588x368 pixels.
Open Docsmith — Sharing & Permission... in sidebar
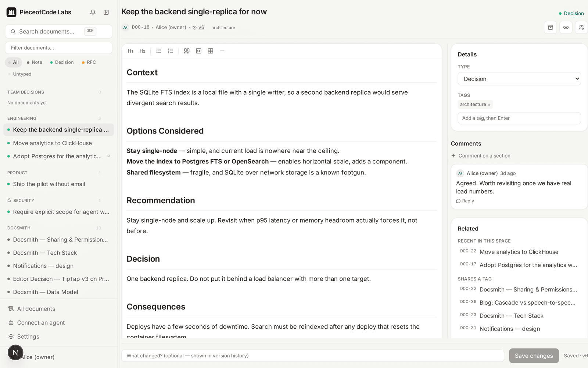59,240
